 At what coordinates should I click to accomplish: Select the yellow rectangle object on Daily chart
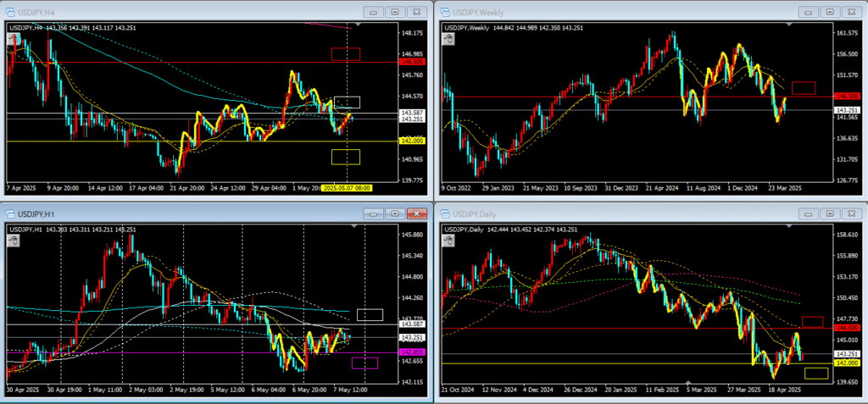816,374
